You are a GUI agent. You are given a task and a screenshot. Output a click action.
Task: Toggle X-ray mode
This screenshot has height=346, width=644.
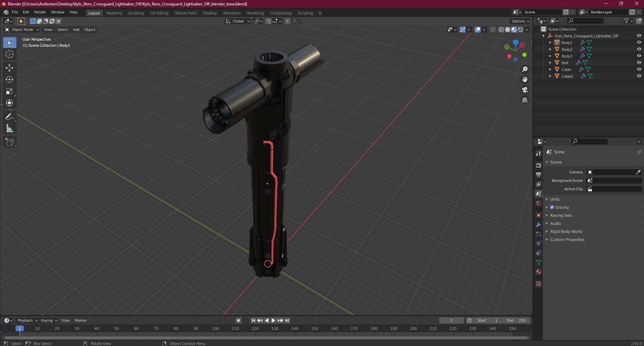[492, 30]
